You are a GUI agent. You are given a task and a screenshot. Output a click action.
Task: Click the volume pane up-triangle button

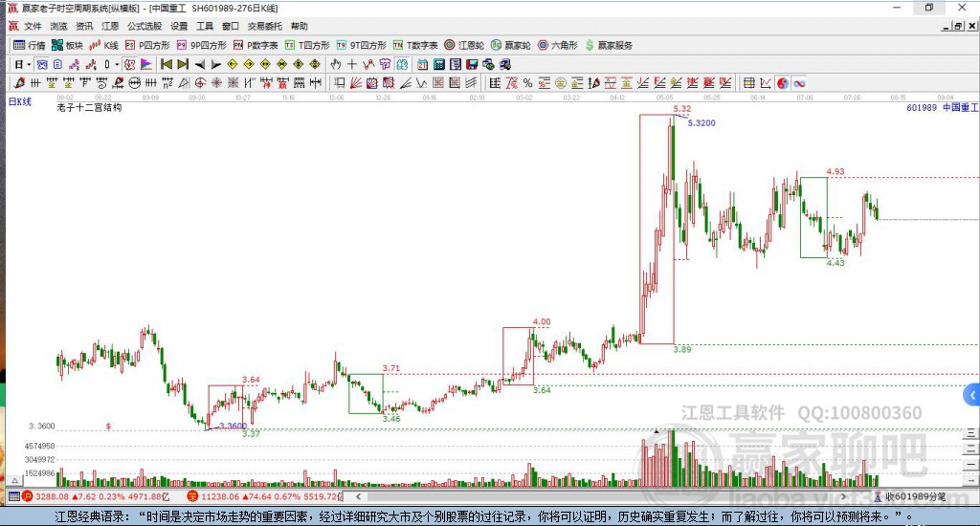tap(15, 480)
